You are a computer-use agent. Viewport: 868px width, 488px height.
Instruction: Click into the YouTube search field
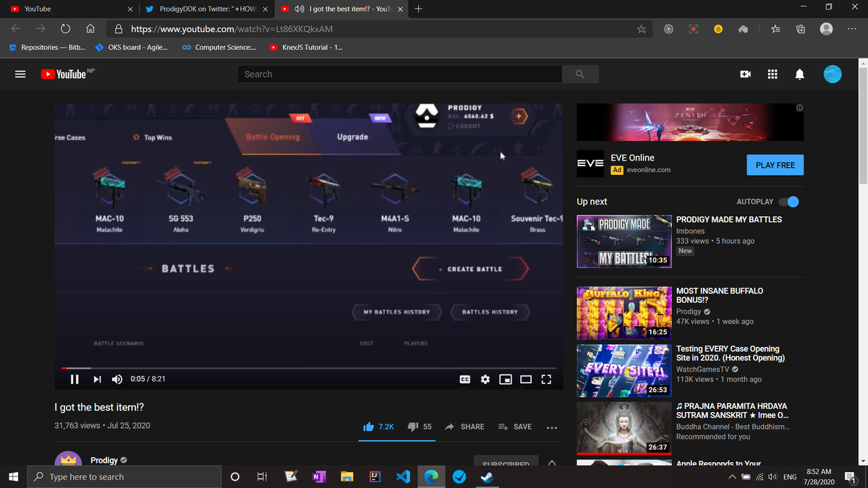400,74
